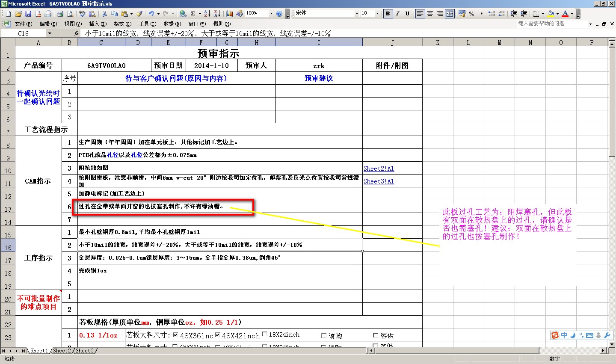This screenshot has height=364, width=616.
Task: Increase decimal places
Action: pos(492,14)
